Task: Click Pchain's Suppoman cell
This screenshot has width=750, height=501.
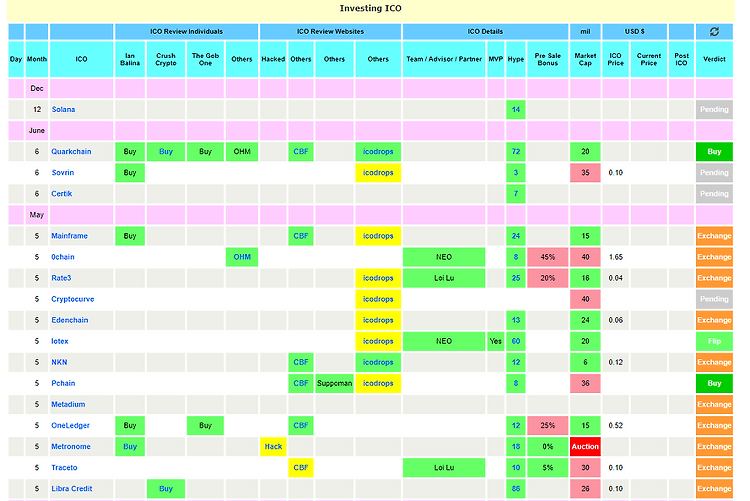Action: click(x=334, y=383)
